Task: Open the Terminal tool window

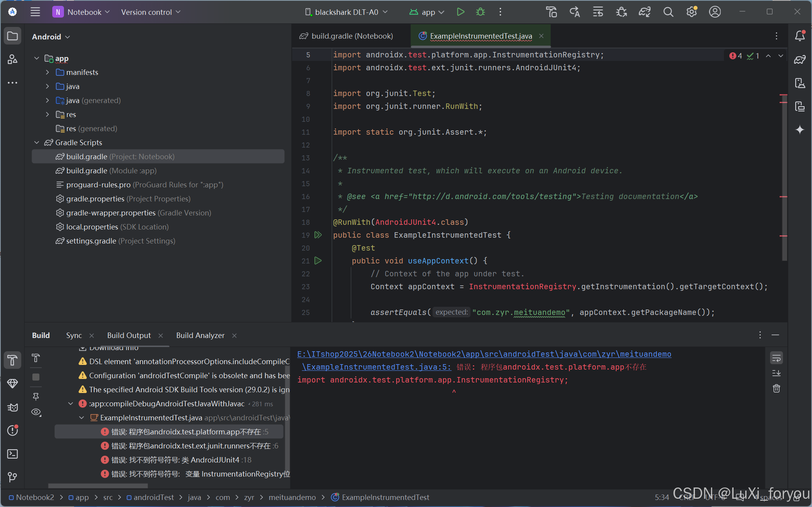Action: 12,454
